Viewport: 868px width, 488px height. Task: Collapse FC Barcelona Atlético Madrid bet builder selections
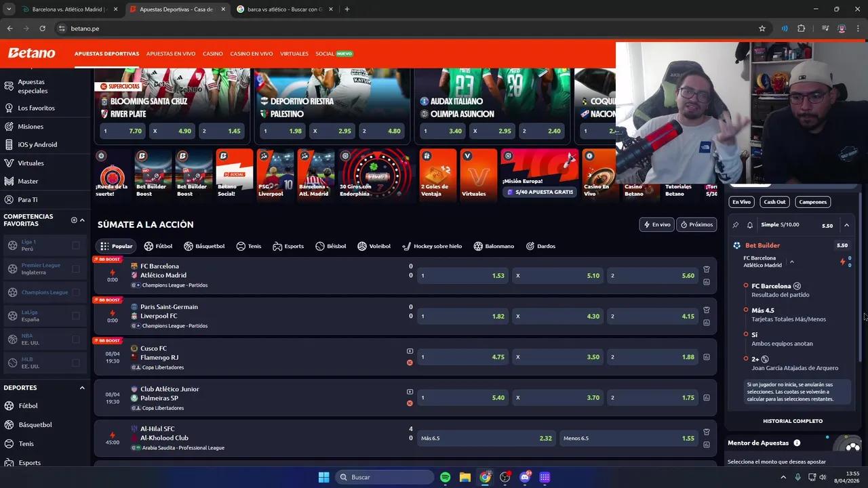click(x=791, y=262)
